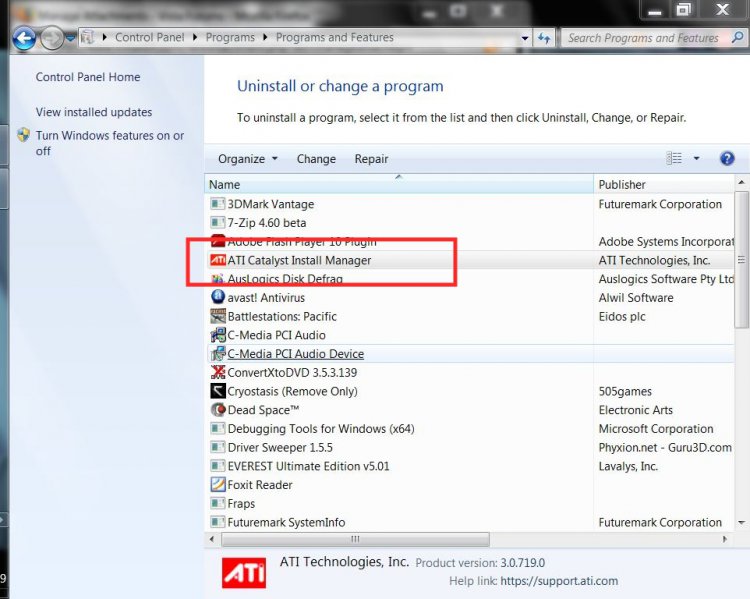Select Programs and Features breadcrumb
The image size is (750, 599).
334,37
